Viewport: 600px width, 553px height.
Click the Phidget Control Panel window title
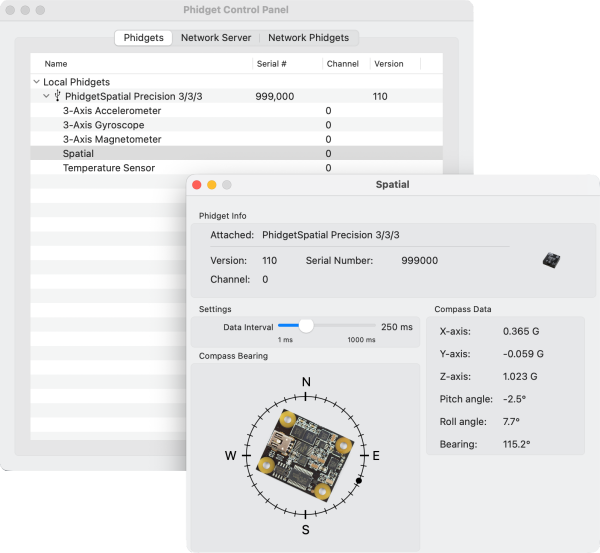236,10
